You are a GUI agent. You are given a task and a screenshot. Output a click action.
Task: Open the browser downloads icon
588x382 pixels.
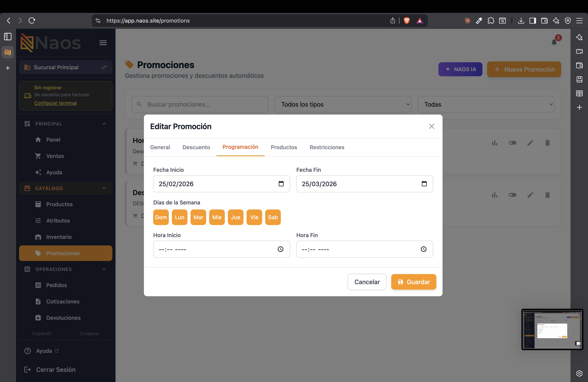[x=521, y=20]
